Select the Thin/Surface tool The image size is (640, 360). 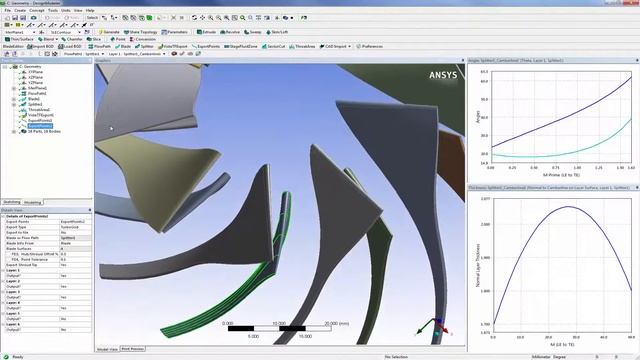[x=19, y=39]
